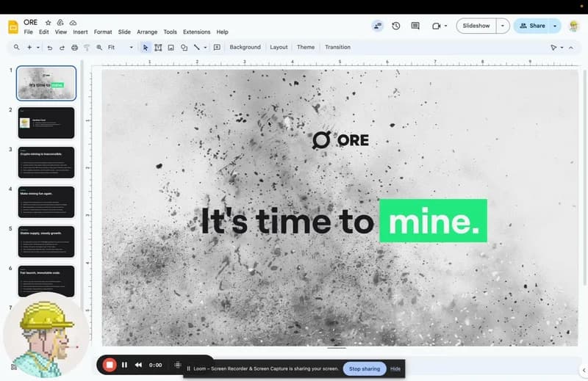Click the paint format roller icon
588x381 pixels.
click(87, 47)
